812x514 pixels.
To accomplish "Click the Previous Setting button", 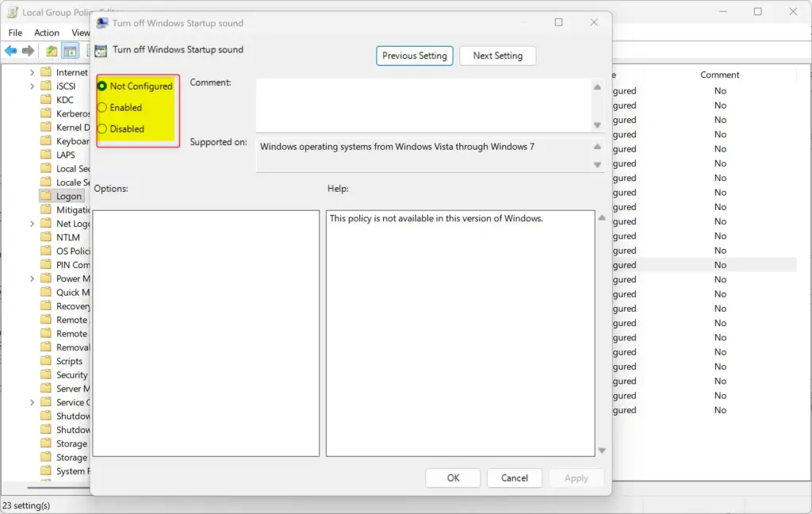I will click(414, 56).
